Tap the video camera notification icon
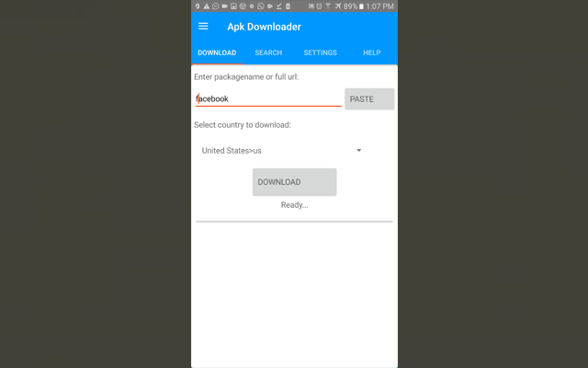The width and height of the screenshot is (588, 368). tap(224, 6)
